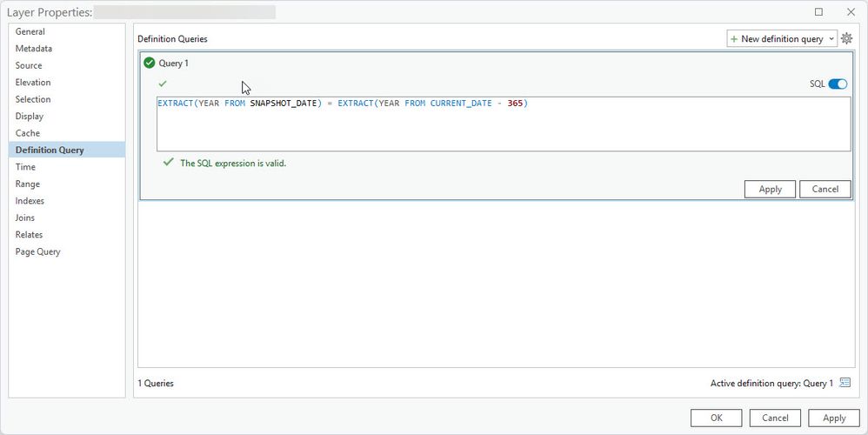Click the value 365 in the expression
The height and width of the screenshot is (435, 868).
tap(515, 103)
